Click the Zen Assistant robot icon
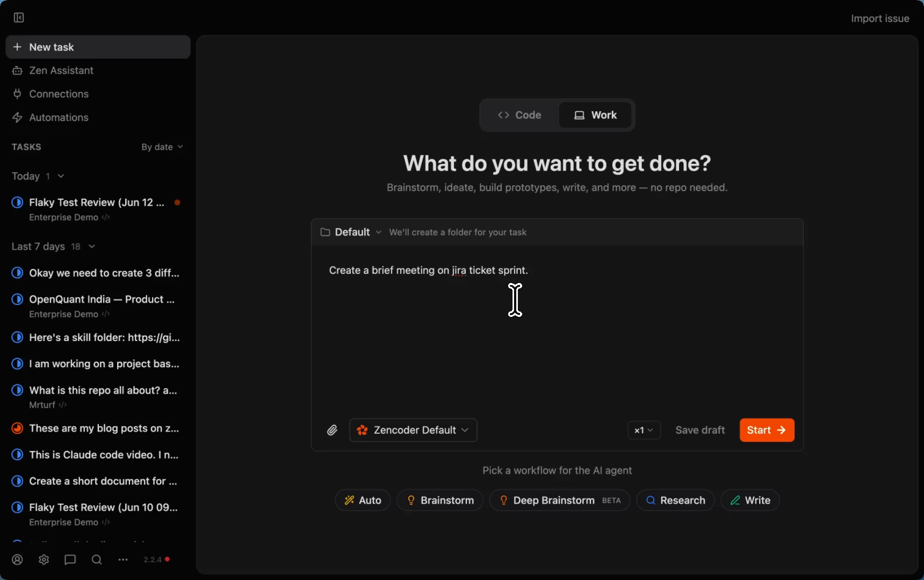Image resolution: width=924 pixels, height=580 pixels. point(17,70)
